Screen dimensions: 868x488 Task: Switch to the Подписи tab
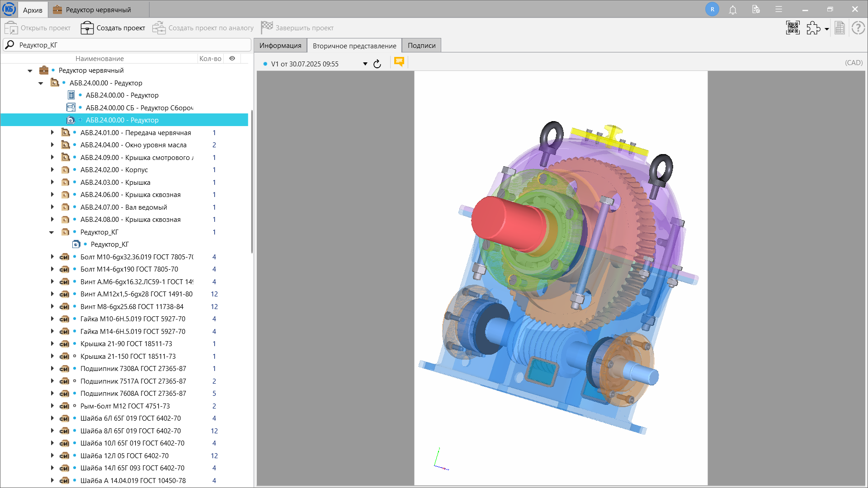click(x=421, y=46)
